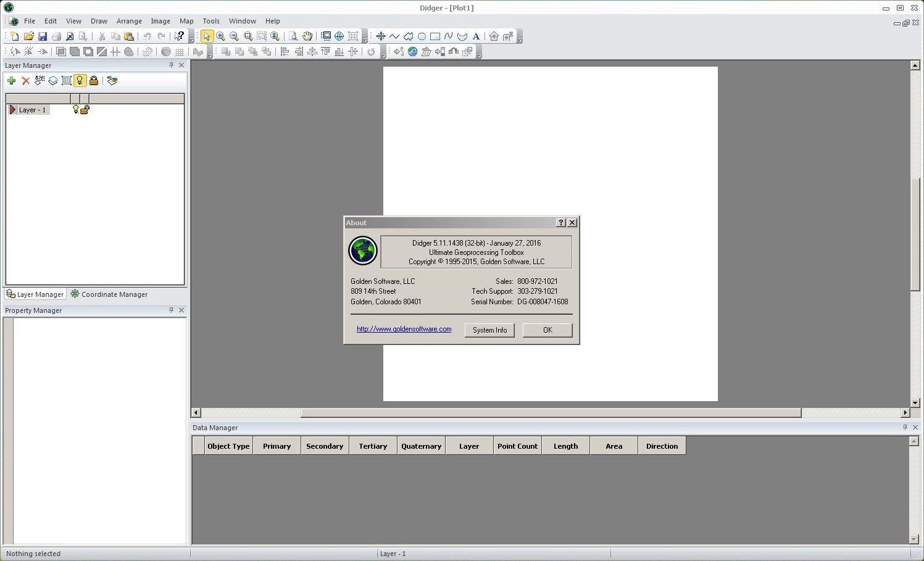The height and width of the screenshot is (561, 924).
Task: Switch to the Coordinate Manager tab
Action: (109, 294)
